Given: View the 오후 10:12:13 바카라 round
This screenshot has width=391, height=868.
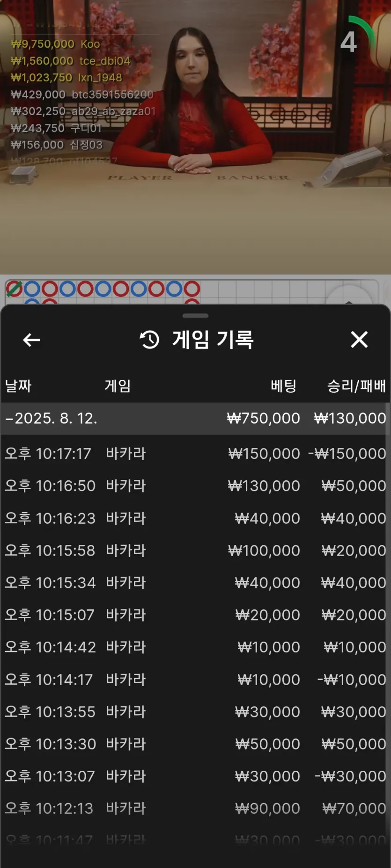Looking at the screenshot, I should 195,808.
